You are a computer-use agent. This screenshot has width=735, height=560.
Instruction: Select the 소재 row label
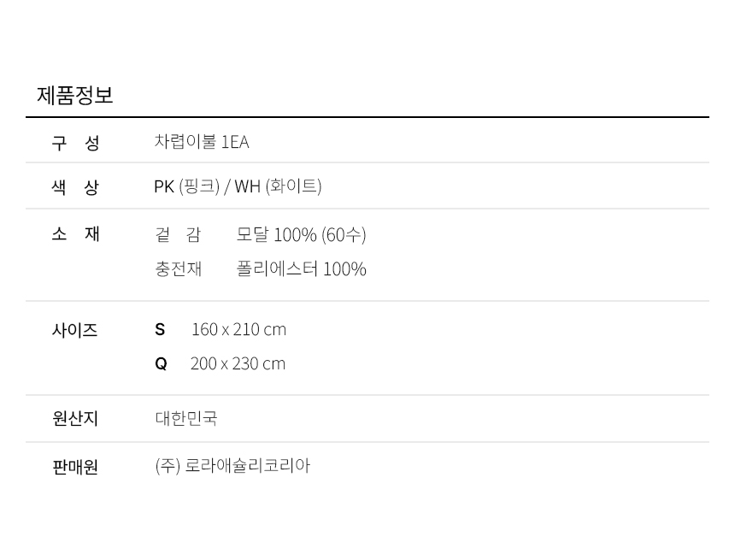pyautogui.click(x=75, y=234)
